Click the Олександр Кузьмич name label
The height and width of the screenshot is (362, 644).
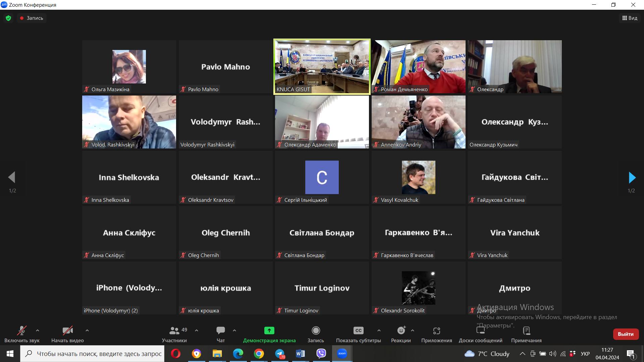coord(493,145)
